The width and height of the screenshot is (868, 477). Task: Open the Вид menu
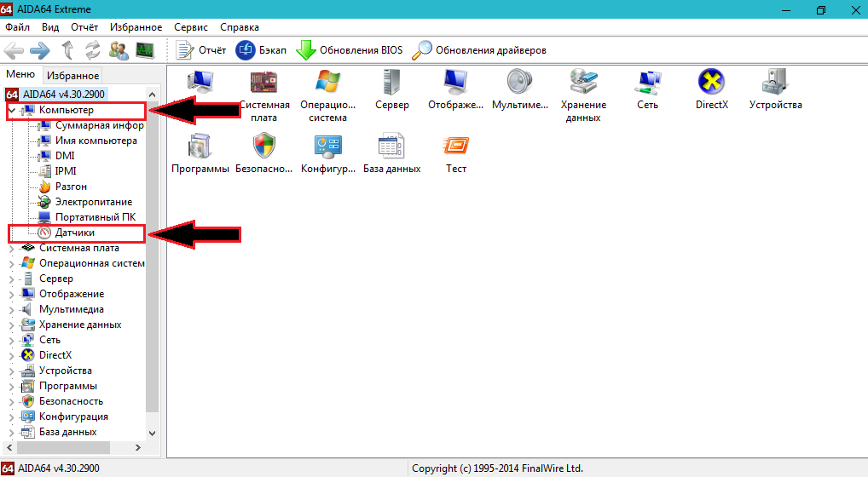[x=50, y=27]
